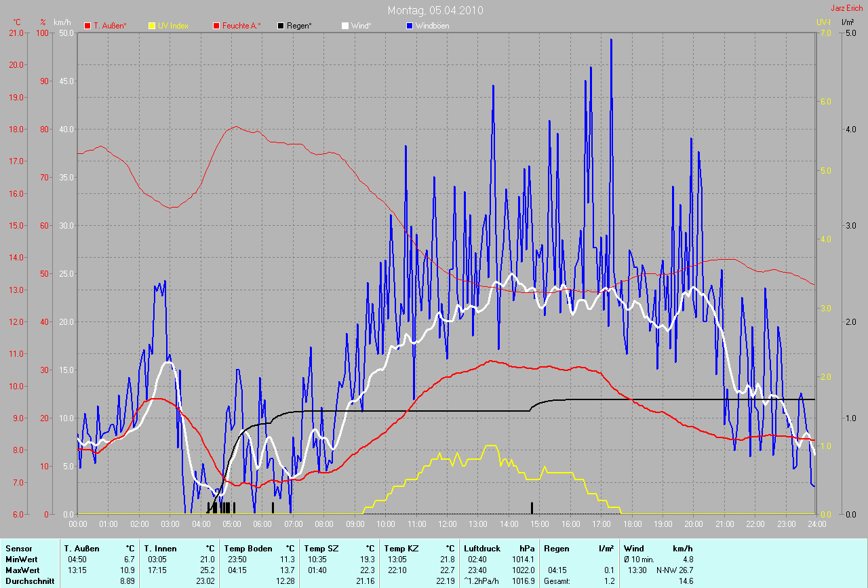This screenshot has height=588, width=868.
Task: Click the yellow UV Index legend swatch
Action: 152,26
